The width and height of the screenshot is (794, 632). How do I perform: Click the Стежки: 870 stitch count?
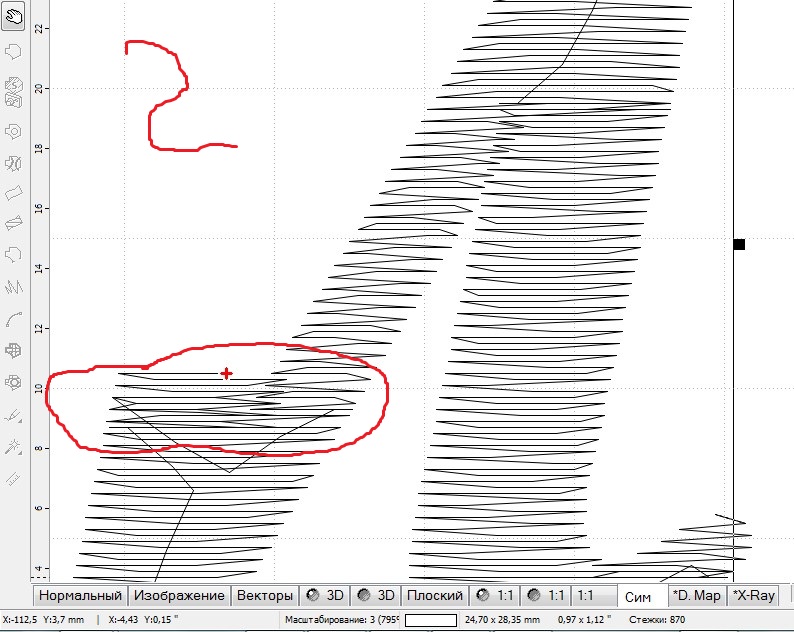[657, 620]
